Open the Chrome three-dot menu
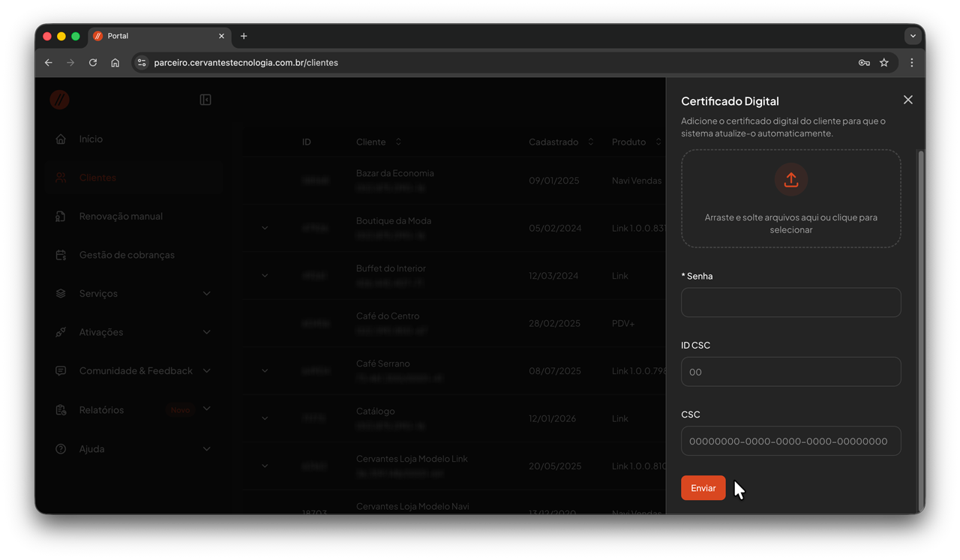The image size is (960, 560). [x=911, y=63]
